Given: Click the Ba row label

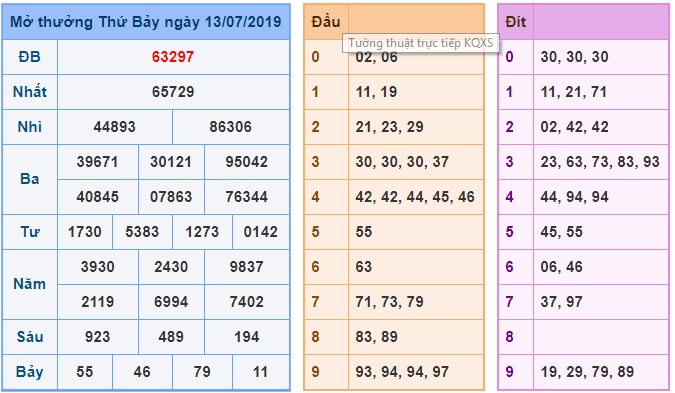Looking at the screenshot, I should click(x=30, y=179).
